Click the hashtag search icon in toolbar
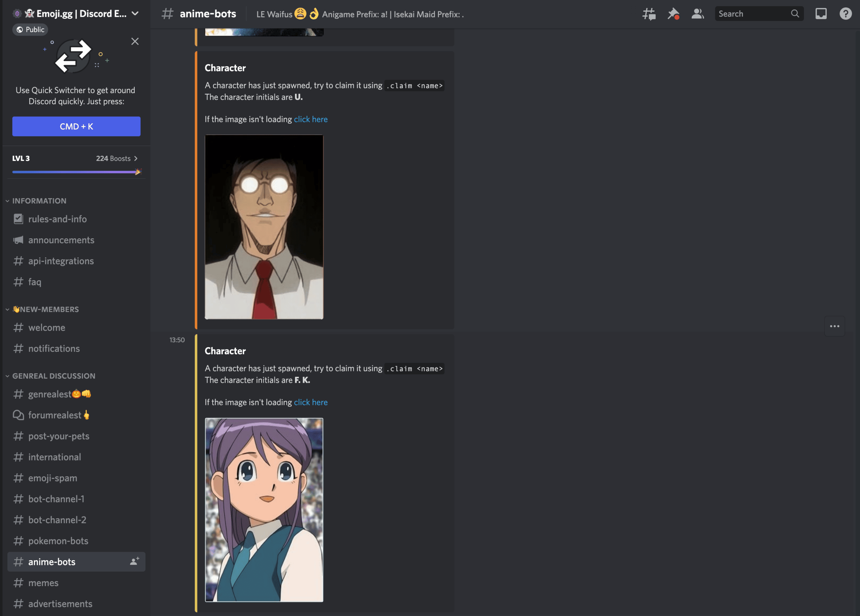 (x=648, y=13)
